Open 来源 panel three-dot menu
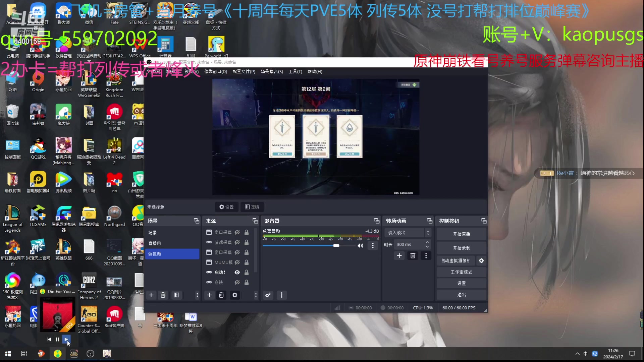The height and width of the screenshot is (362, 644). coord(256,295)
